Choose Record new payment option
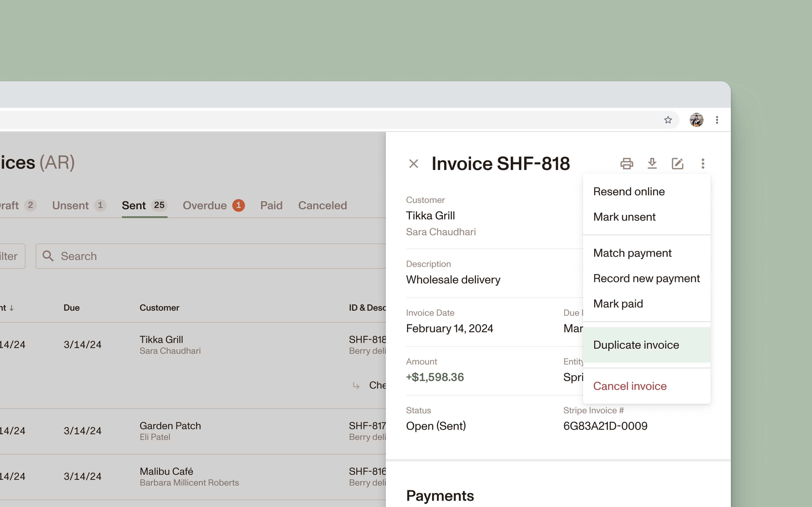Image resolution: width=812 pixels, height=507 pixels. point(646,278)
